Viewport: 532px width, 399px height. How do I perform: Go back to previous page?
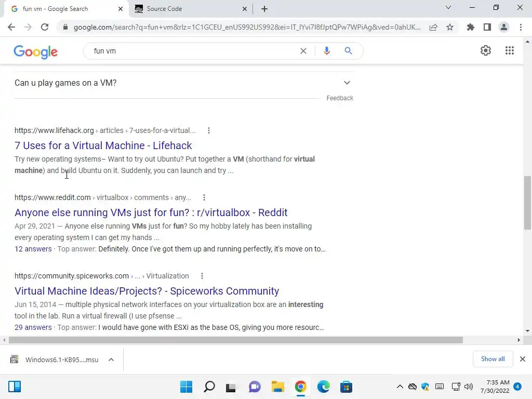(11, 27)
